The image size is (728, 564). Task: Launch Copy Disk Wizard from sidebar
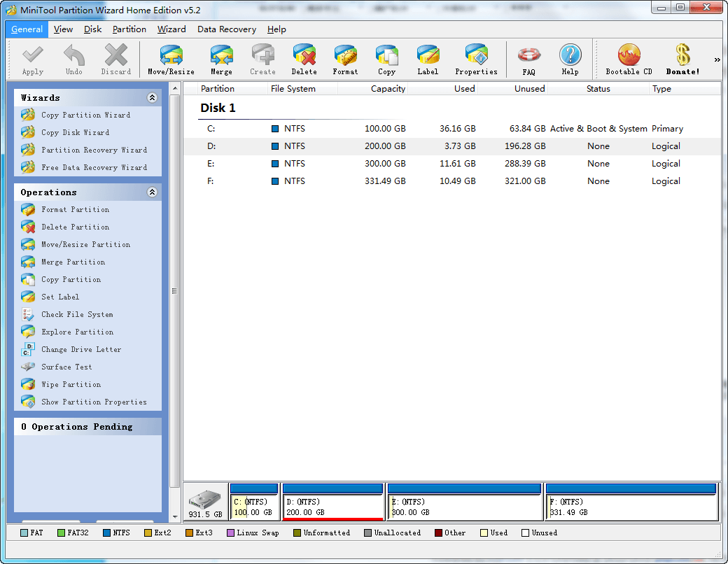pos(75,132)
